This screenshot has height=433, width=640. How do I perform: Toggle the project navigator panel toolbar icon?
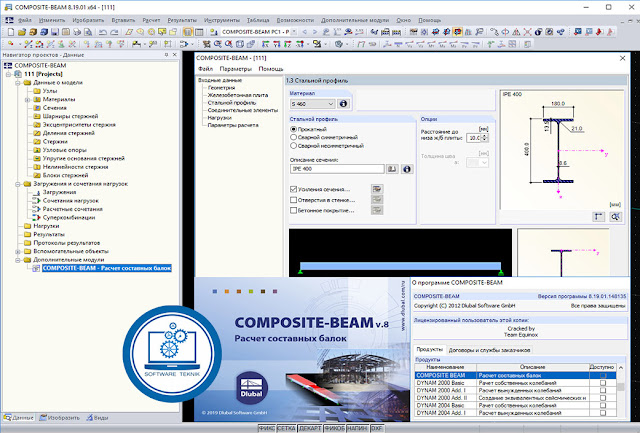[x=188, y=31]
